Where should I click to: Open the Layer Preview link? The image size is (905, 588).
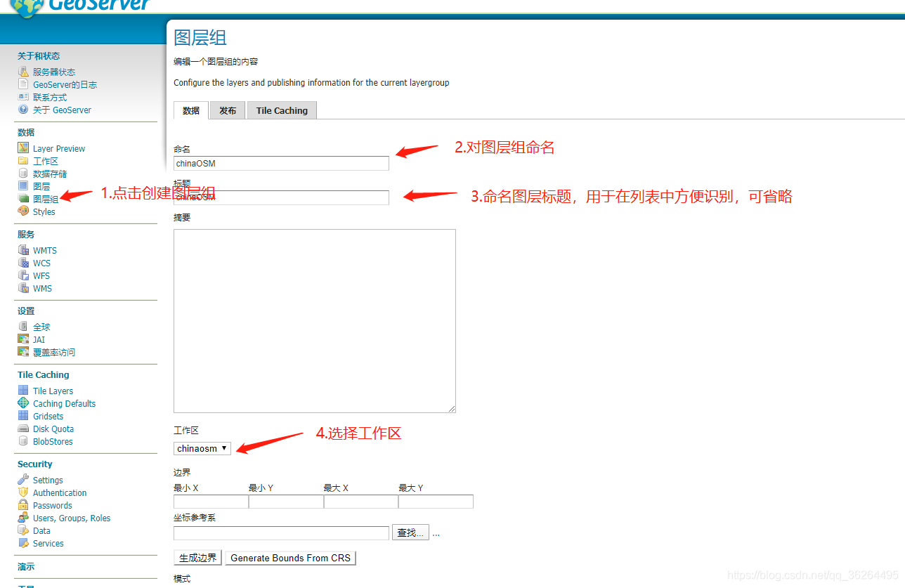click(59, 148)
